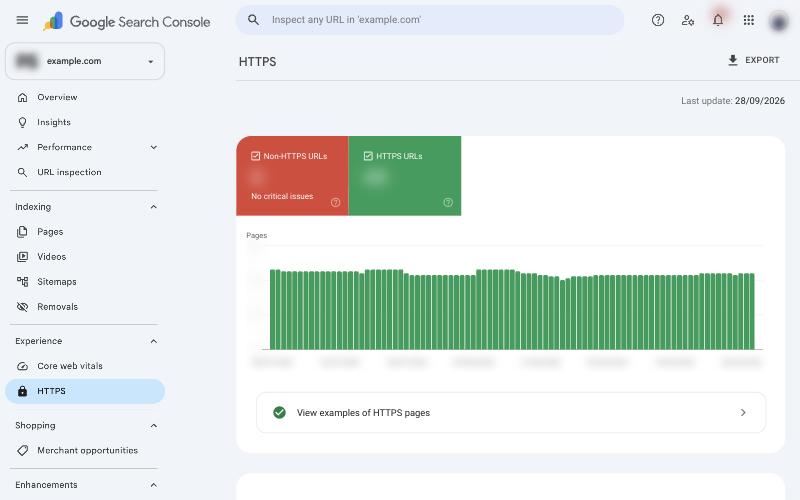Open Core web vitals report
Image resolution: width=800 pixels, height=500 pixels.
point(85,366)
